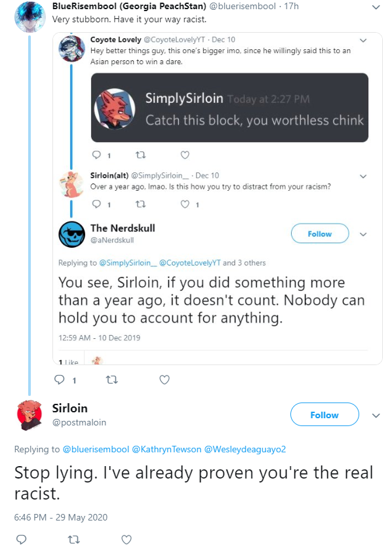392x550 pixels.
Task: Expand options chevron on BlueRisembool's tweet
Action: [376, 7]
